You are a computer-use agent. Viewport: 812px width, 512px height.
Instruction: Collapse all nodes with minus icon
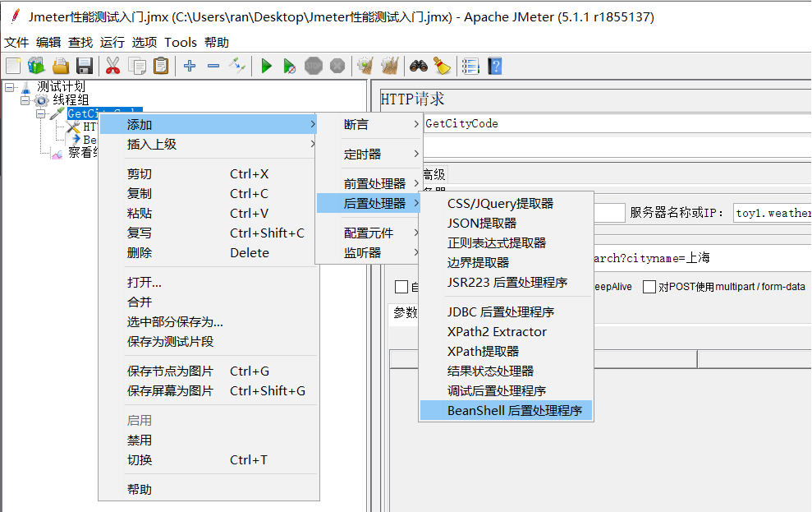[x=213, y=67]
